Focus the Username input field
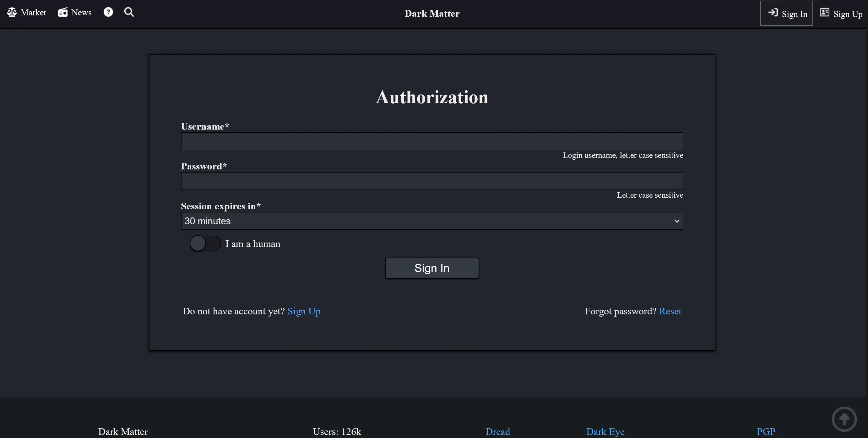The height and width of the screenshot is (438, 868). pos(431,141)
